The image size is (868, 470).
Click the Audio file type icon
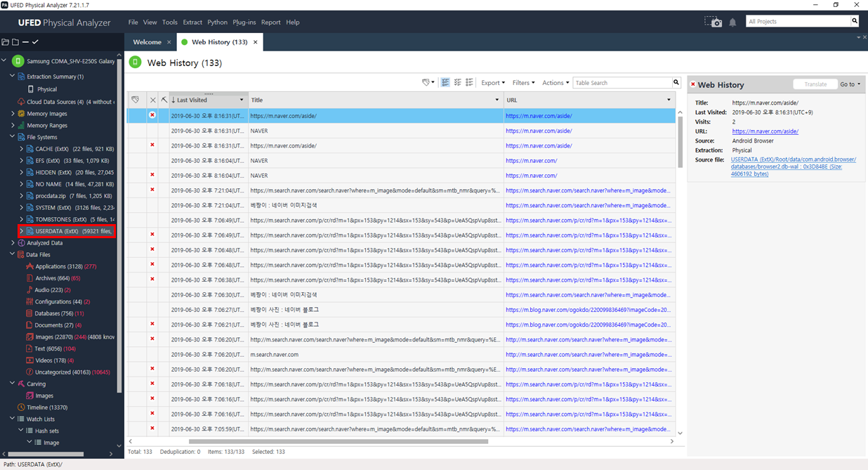[x=29, y=290]
